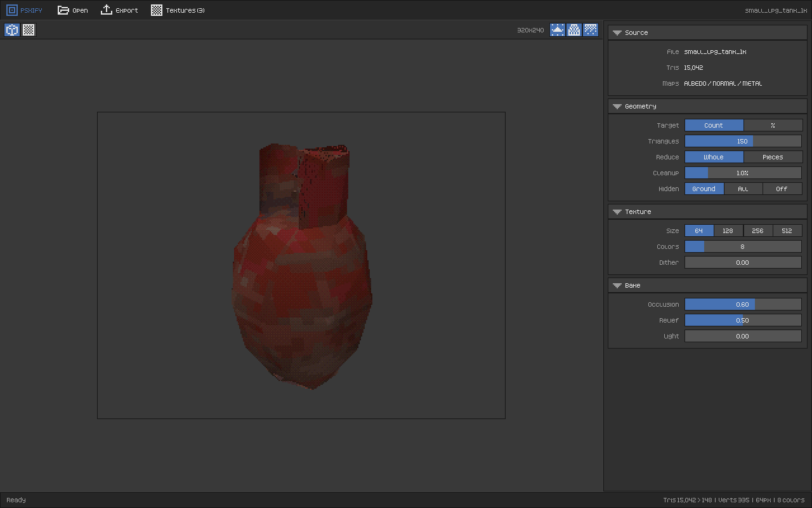Toggle the triangle-with-dots viewport effect icon
The height and width of the screenshot is (508, 812).
(x=558, y=30)
